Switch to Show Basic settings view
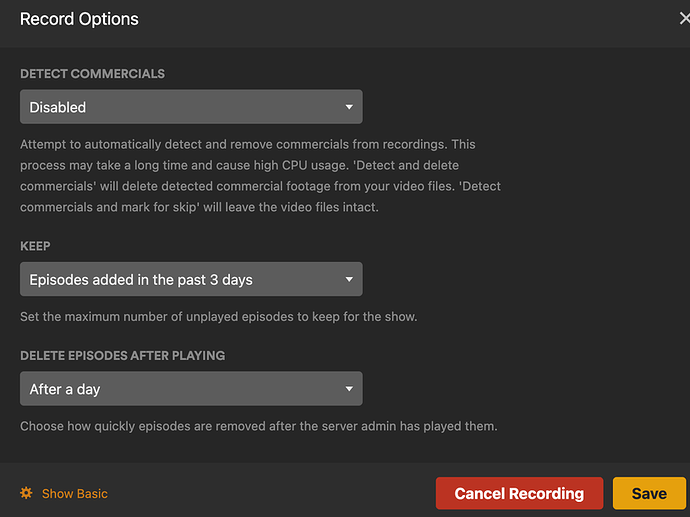Screen dimensions: 690x517 click(74, 493)
